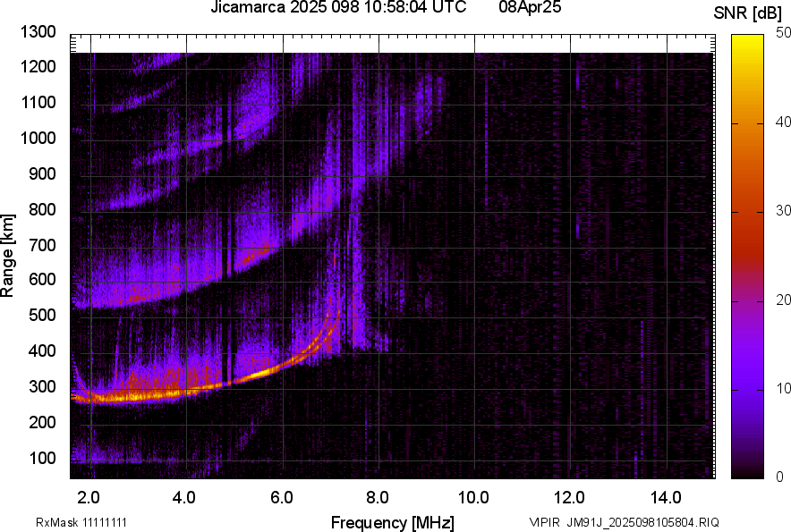Viewport: 791px width, 532px height.
Task: Click the colorbar tick label '0'
Action: click(x=780, y=477)
